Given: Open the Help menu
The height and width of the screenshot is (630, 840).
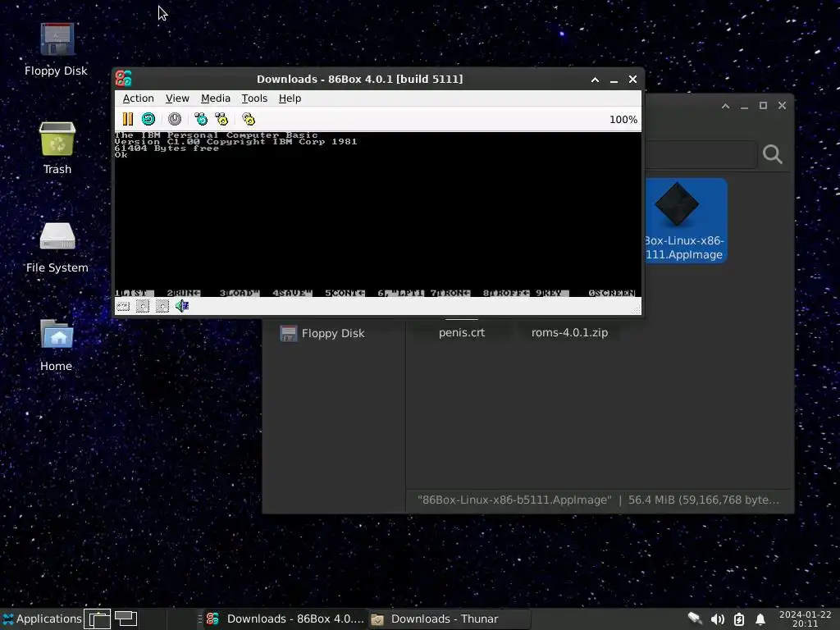Looking at the screenshot, I should coord(290,98).
